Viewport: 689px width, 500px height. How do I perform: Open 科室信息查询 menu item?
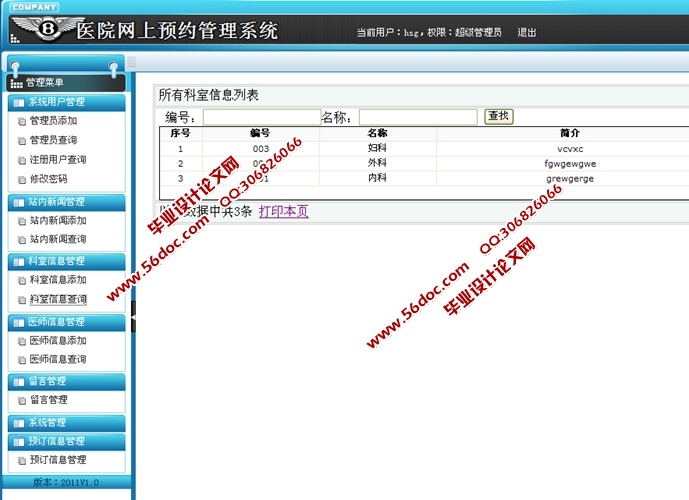tap(58, 300)
